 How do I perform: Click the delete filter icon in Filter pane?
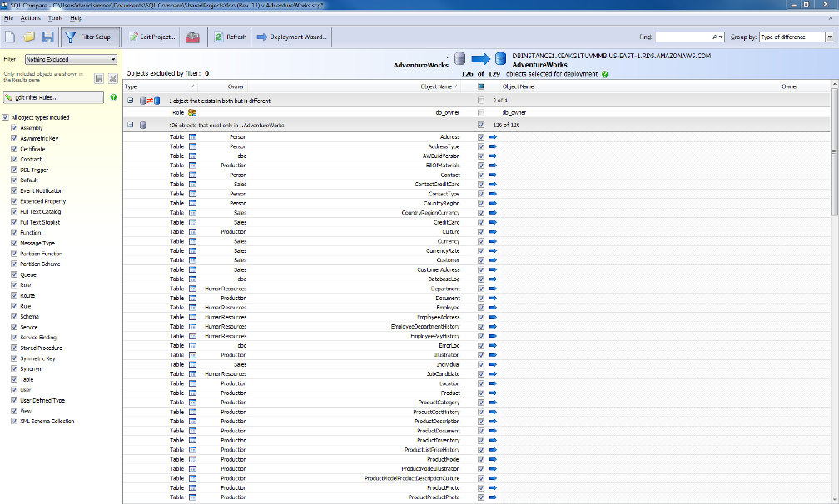pos(113,78)
